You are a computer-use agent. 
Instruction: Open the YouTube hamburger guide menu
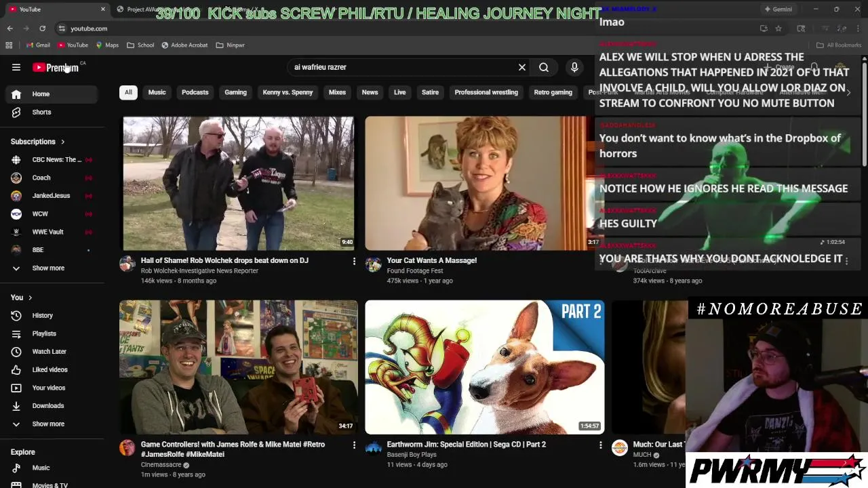pos(16,67)
